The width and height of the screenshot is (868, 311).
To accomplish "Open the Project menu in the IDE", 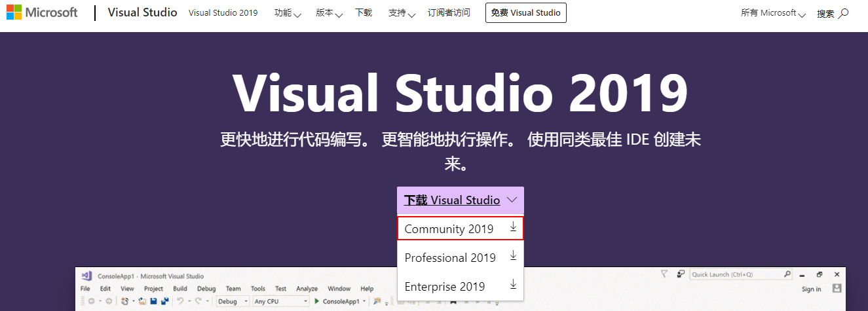I will pos(153,289).
